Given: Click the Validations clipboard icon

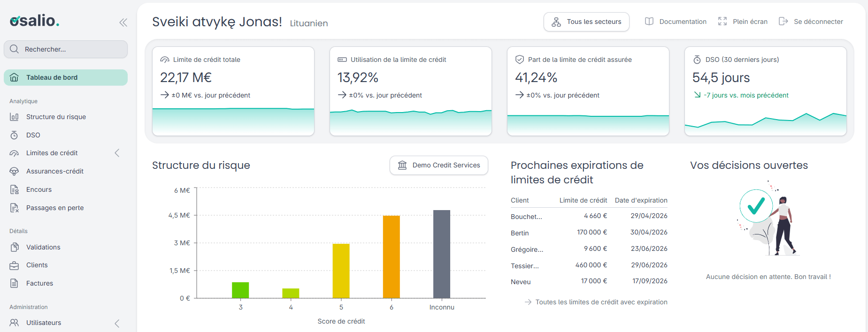Looking at the screenshot, I should coord(15,247).
